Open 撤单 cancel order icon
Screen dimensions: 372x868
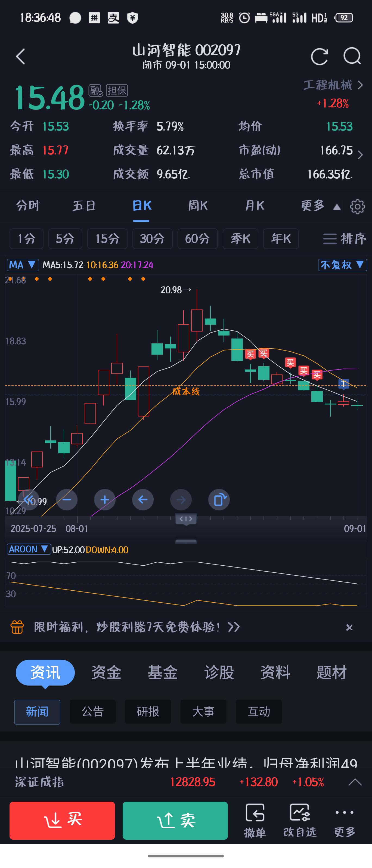point(255,820)
